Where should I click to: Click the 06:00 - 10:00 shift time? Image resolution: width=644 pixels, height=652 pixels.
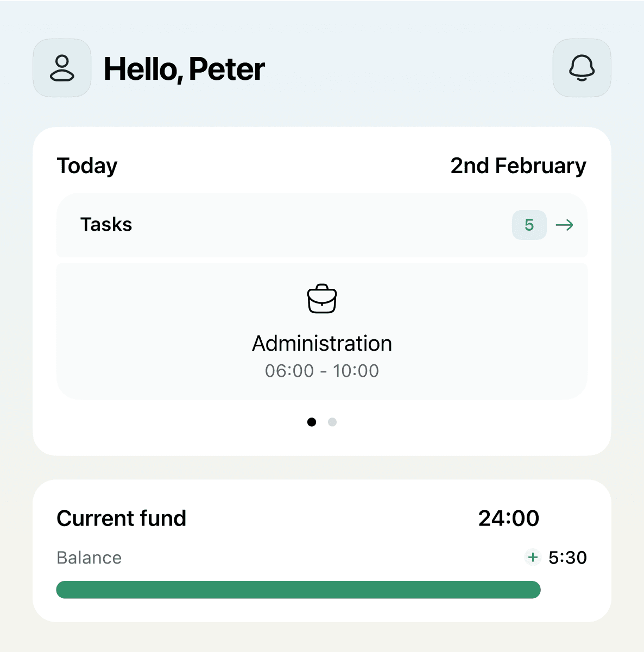[x=322, y=371]
